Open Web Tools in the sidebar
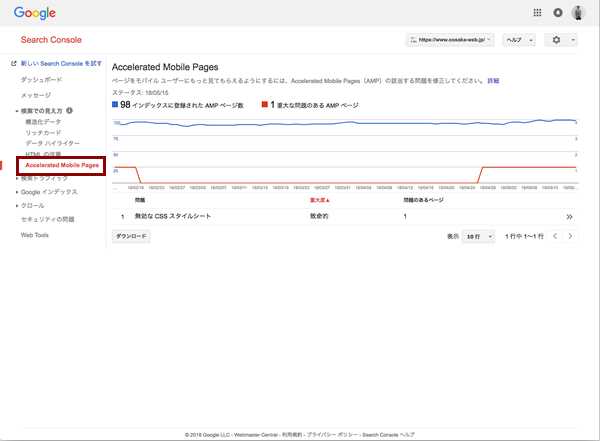This screenshot has width=600, height=441. pyautogui.click(x=34, y=235)
